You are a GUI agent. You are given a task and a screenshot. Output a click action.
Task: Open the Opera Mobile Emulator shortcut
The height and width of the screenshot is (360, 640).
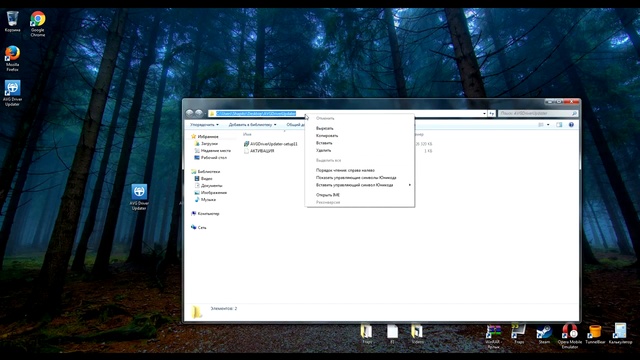pos(570,336)
